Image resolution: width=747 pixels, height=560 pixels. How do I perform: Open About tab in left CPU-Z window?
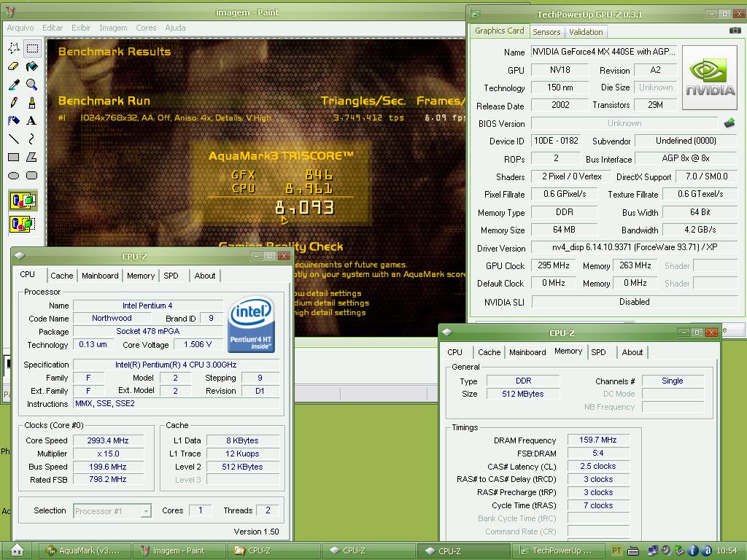pos(205,275)
